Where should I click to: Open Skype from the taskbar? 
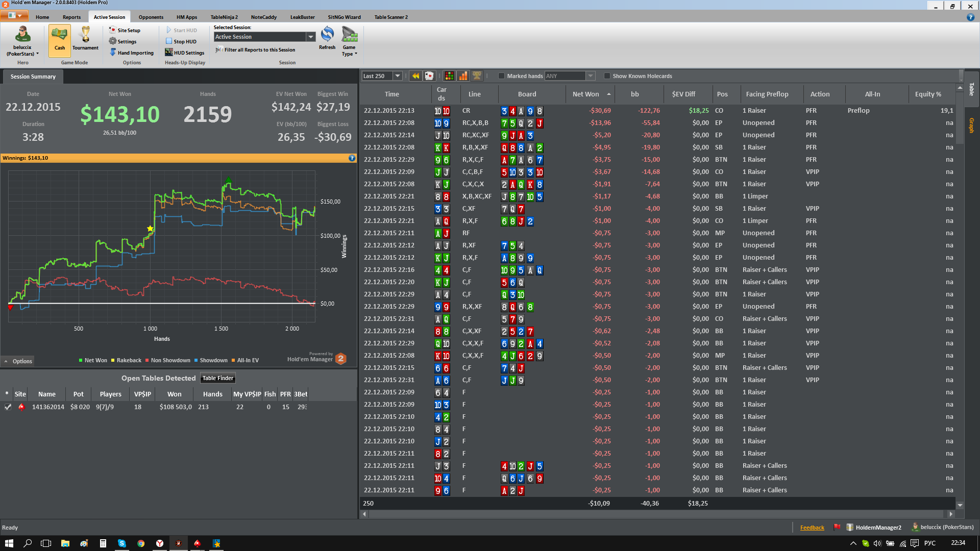point(122,543)
